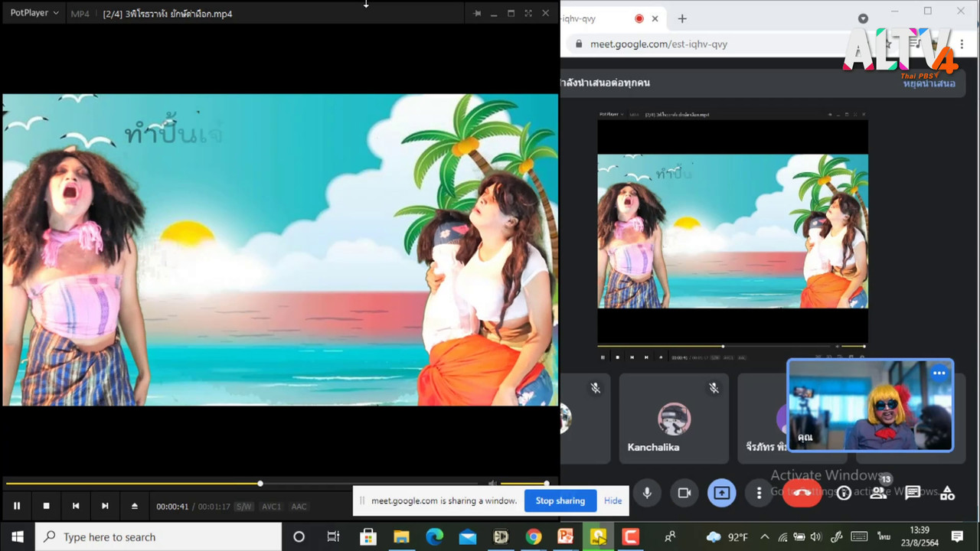This screenshot has height=551, width=980.
Task: Mute PotPlayer using the speaker icon
Action: [x=492, y=484]
